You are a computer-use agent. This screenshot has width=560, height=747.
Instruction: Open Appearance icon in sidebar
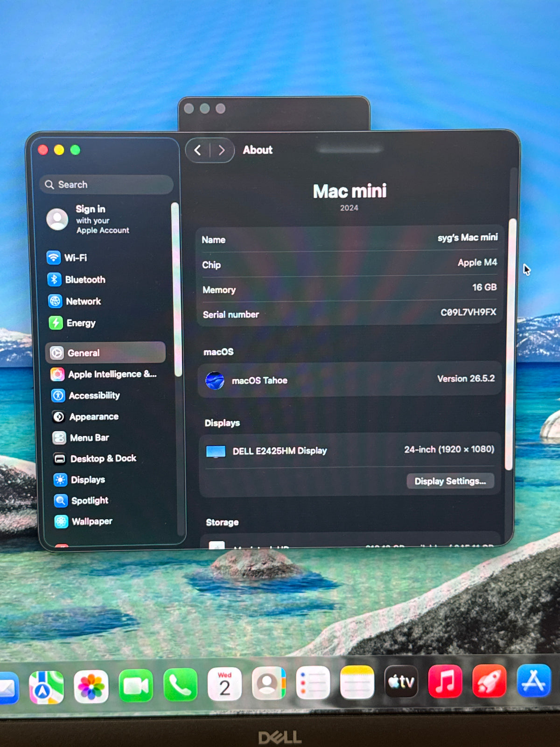click(x=59, y=416)
